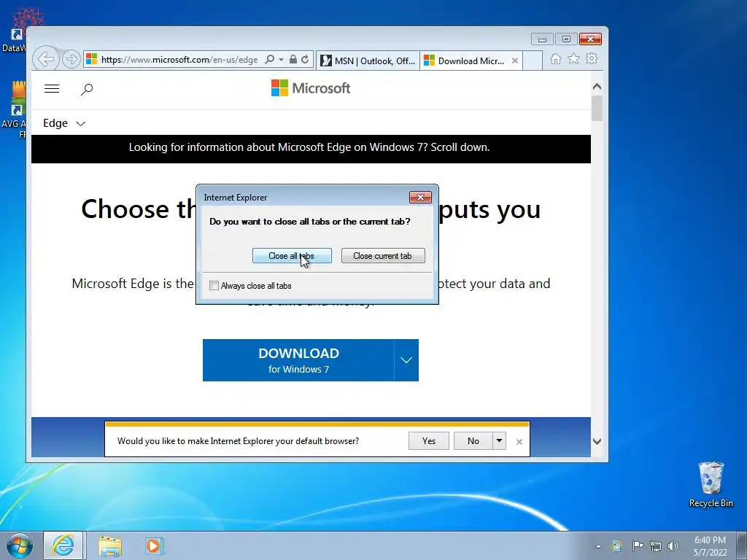This screenshot has width=747, height=560.
Task: Refresh the page with the reload icon
Action: 306,60
